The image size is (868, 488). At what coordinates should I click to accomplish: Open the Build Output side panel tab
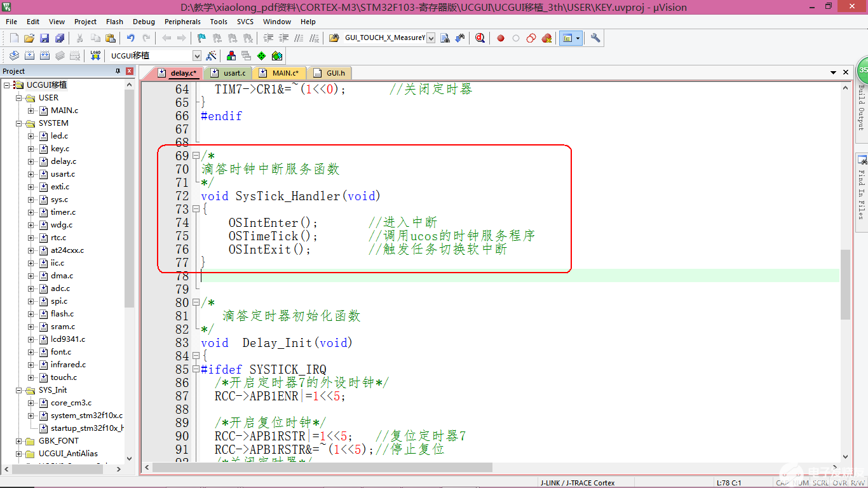[x=862, y=107]
